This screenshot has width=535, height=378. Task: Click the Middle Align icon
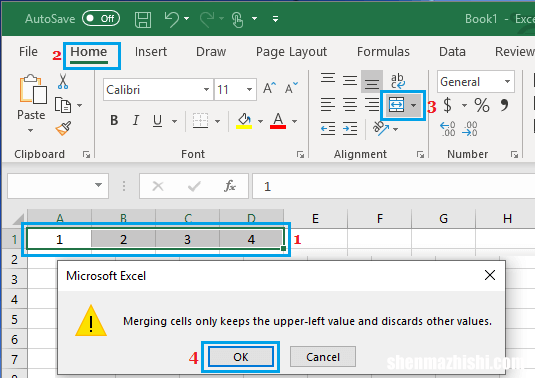[x=350, y=81]
